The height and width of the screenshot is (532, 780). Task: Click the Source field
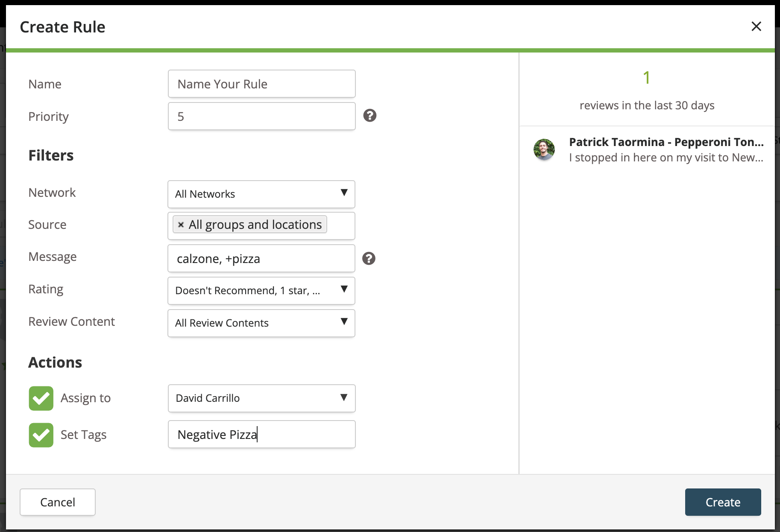[261, 226]
